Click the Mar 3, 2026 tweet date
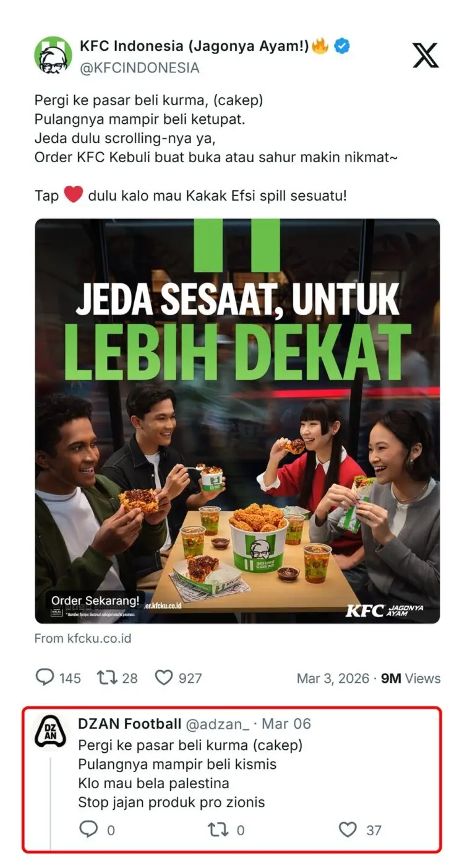This screenshot has width=475, height=868. (333, 678)
